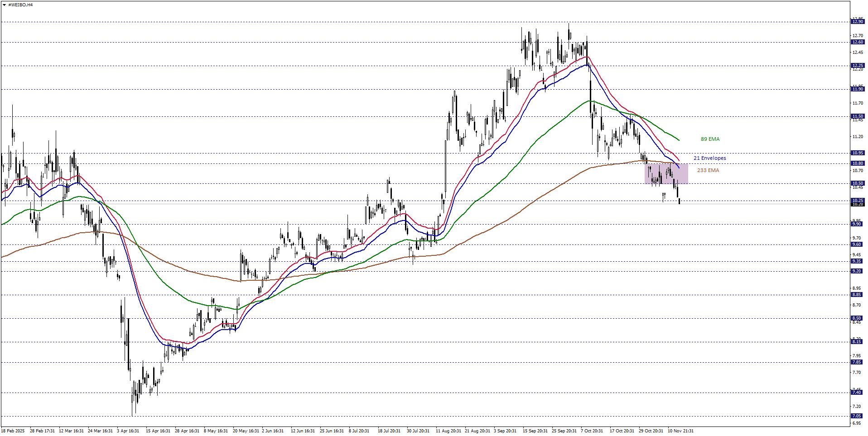
Task: Click the 7.05 price level tag
Action: click(857, 416)
